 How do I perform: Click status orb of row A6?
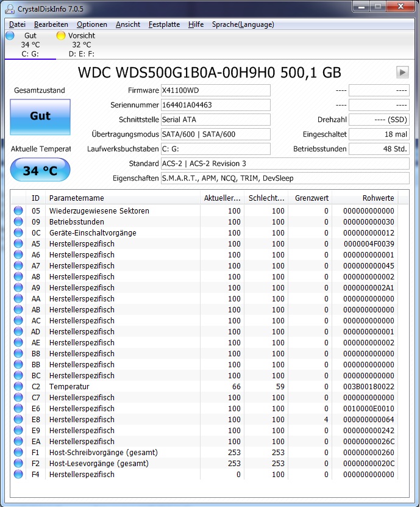(18, 254)
